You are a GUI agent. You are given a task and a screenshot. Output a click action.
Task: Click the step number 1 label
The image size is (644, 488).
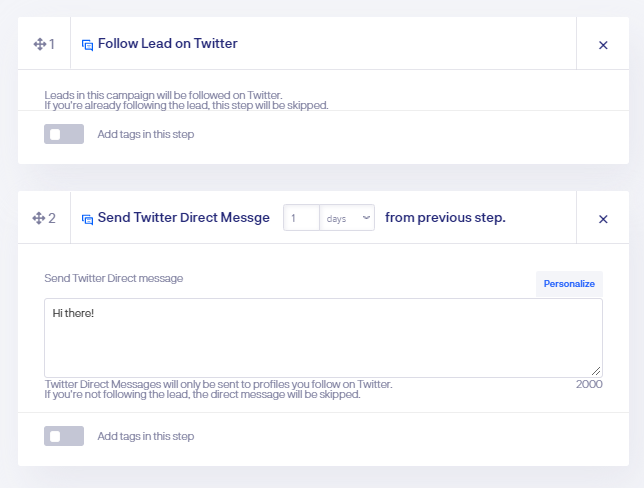(52, 44)
